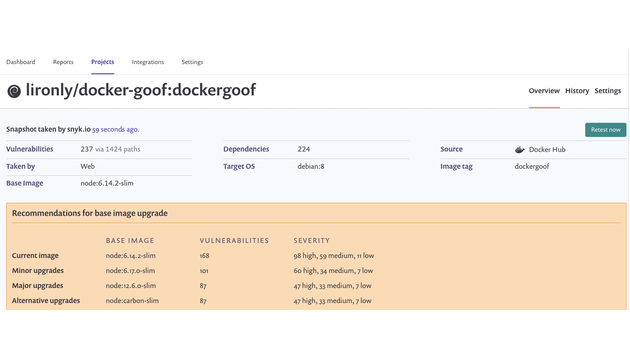Click the 'Target OS' label
630x360 pixels.
click(239, 166)
